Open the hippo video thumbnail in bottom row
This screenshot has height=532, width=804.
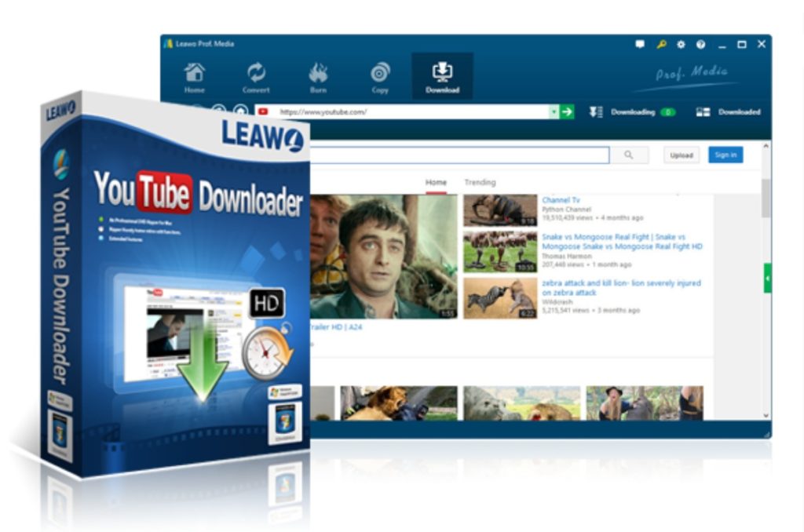click(522, 403)
